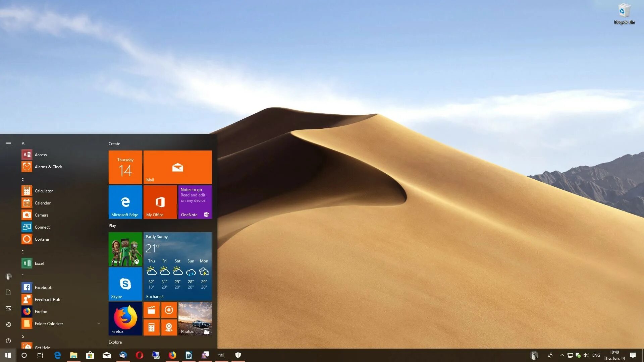Click the taskbar search icon

[x=23, y=355]
